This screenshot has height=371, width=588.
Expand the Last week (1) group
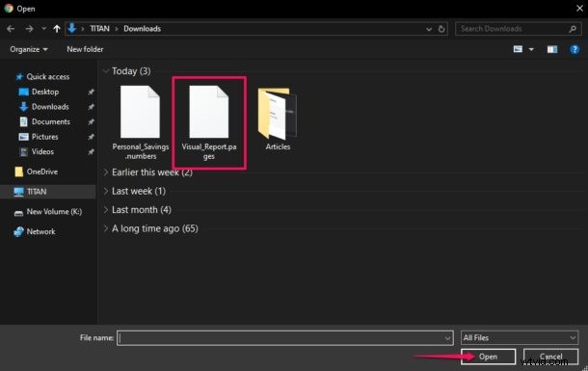[105, 191]
